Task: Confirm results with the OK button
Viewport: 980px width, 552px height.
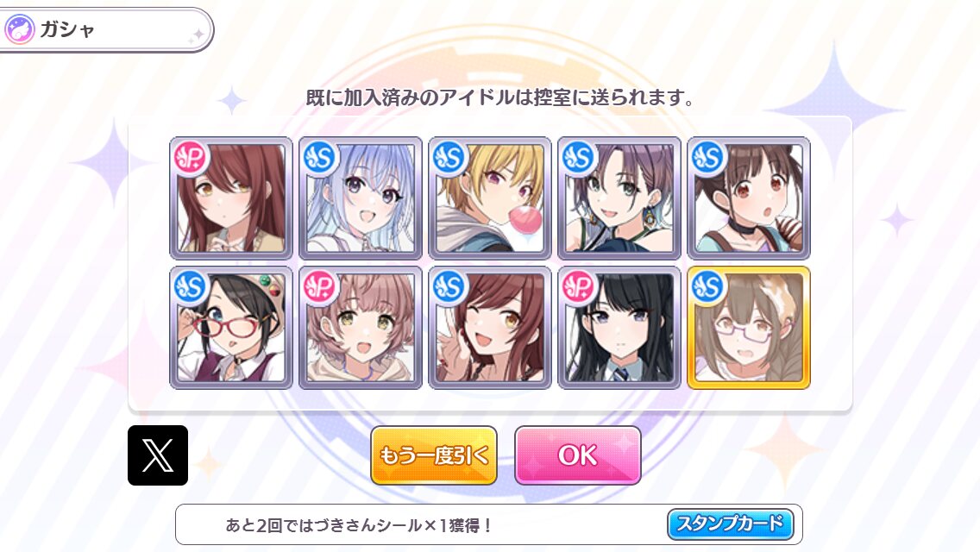Action: coord(577,455)
